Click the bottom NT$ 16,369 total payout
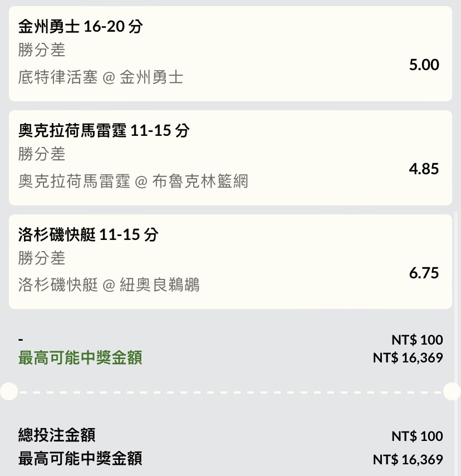 point(408,459)
